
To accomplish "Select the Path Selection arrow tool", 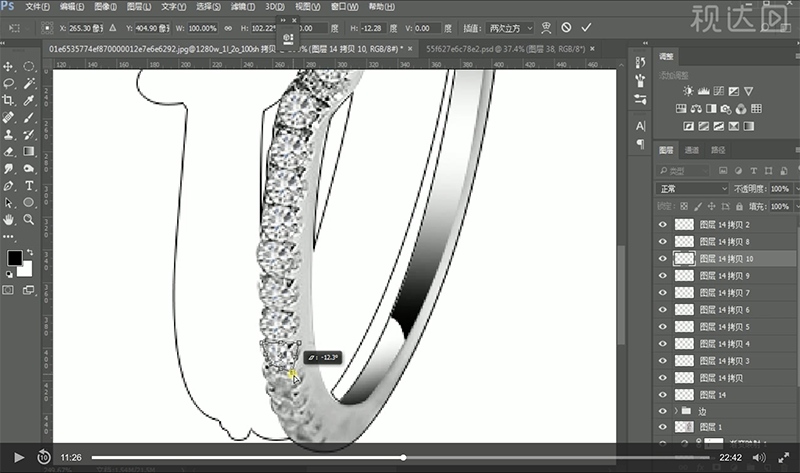I will click(8, 203).
